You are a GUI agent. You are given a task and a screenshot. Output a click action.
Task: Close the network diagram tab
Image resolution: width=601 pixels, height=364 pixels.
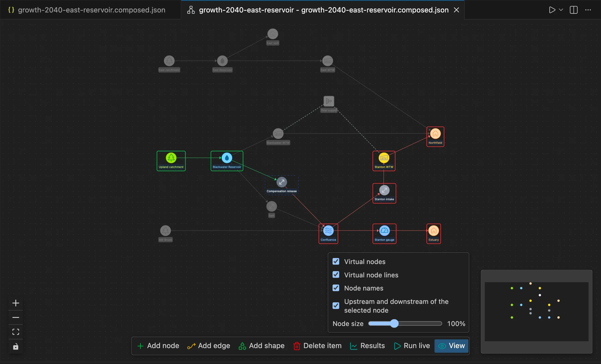coord(456,10)
